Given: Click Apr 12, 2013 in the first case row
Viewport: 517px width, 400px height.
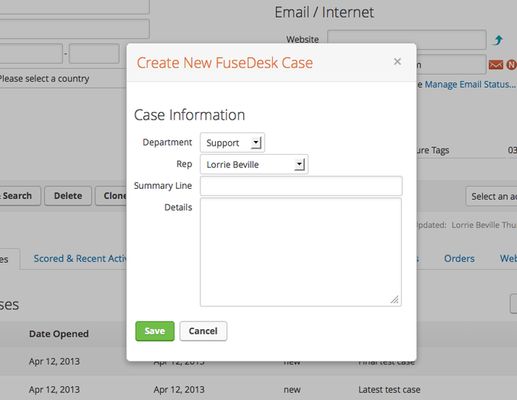Looking at the screenshot, I should coord(54,361).
